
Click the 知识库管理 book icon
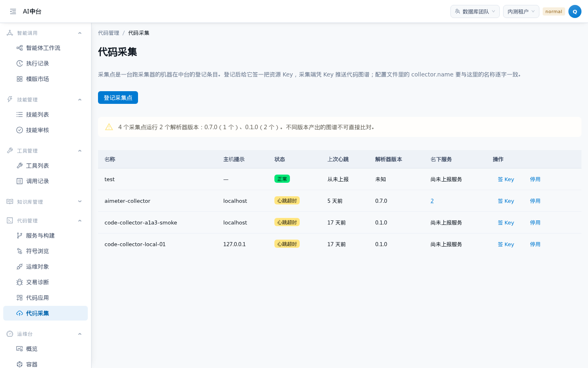(x=10, y=202)
